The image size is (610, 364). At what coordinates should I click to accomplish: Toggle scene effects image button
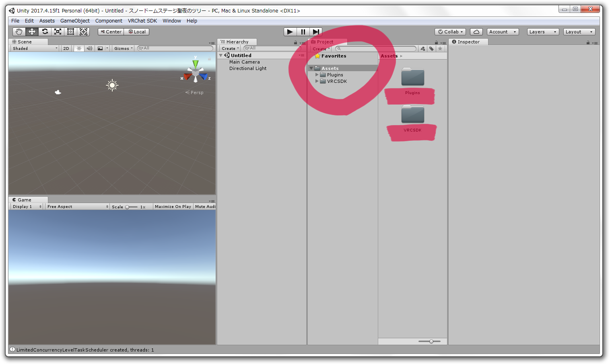click(100, 48)
